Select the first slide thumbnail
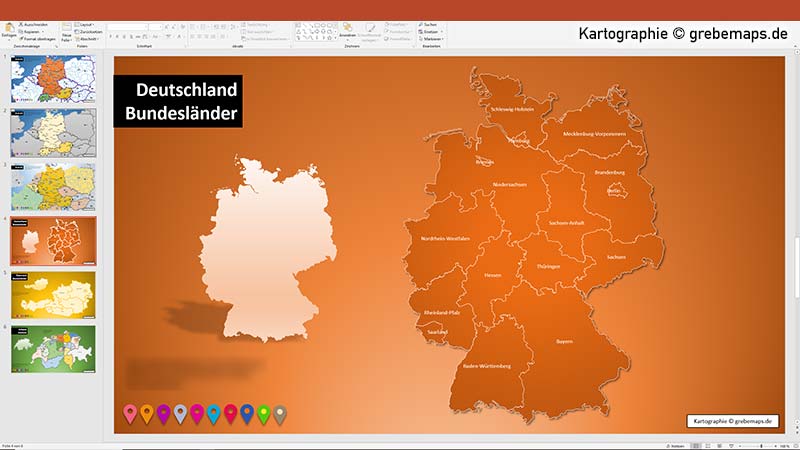Viewport: 800px width, 450px height. pos(53,79)
